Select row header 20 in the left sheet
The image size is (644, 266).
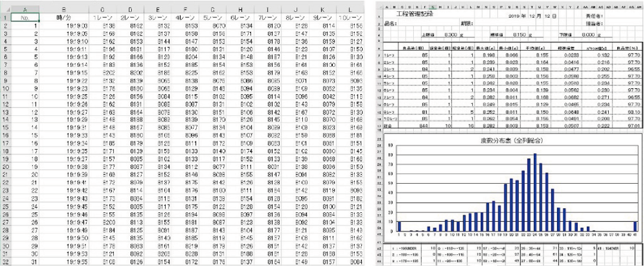5,167
